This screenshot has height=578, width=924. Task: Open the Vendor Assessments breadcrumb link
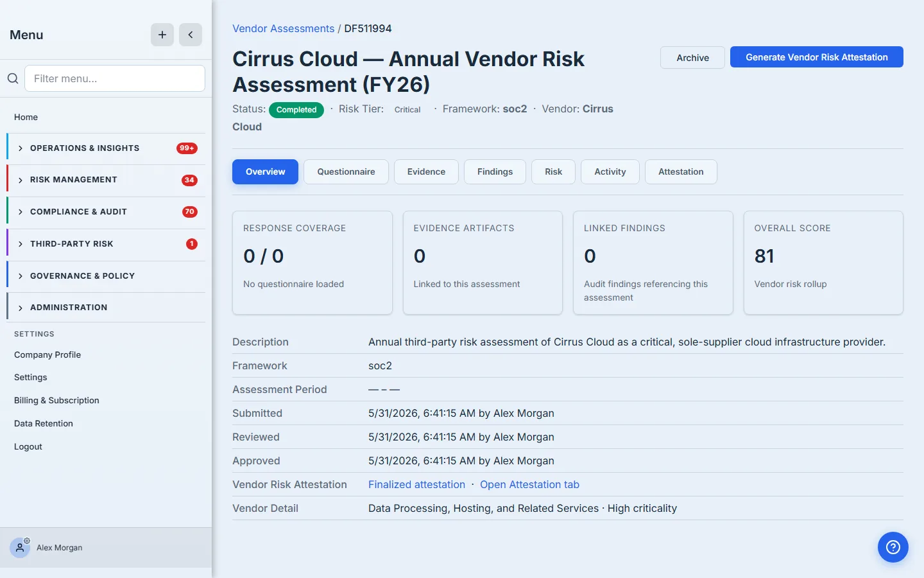click(283, 28)
